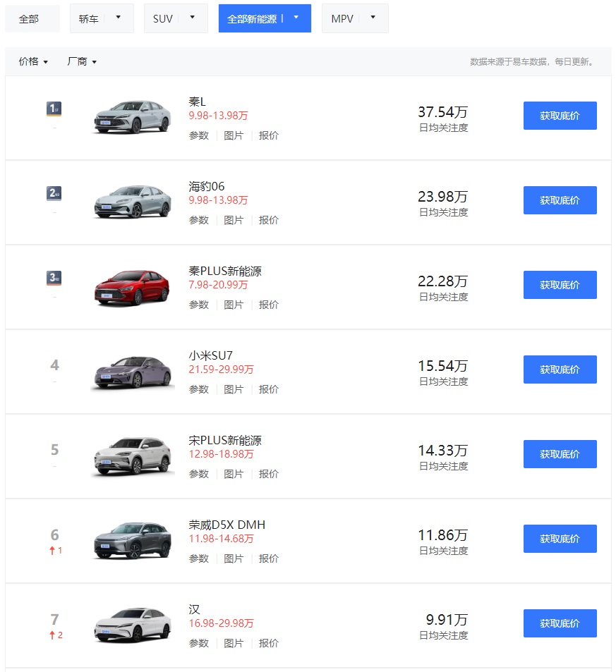Image resolution: width=616 pixels, height=672 pixels.
Task: Open the MPV dropdown arrow
Action: point(373,18)
